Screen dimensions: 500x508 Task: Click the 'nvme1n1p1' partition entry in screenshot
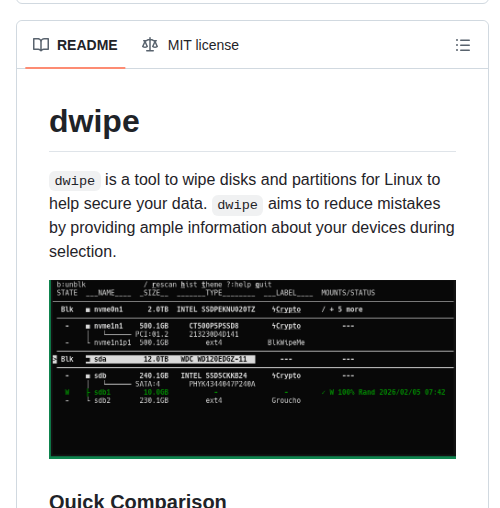(x=112, y=343)
